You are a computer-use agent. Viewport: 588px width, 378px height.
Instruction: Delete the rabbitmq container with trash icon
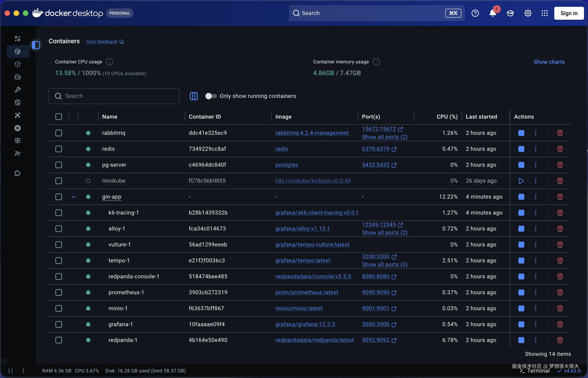(x=560, y=133)
